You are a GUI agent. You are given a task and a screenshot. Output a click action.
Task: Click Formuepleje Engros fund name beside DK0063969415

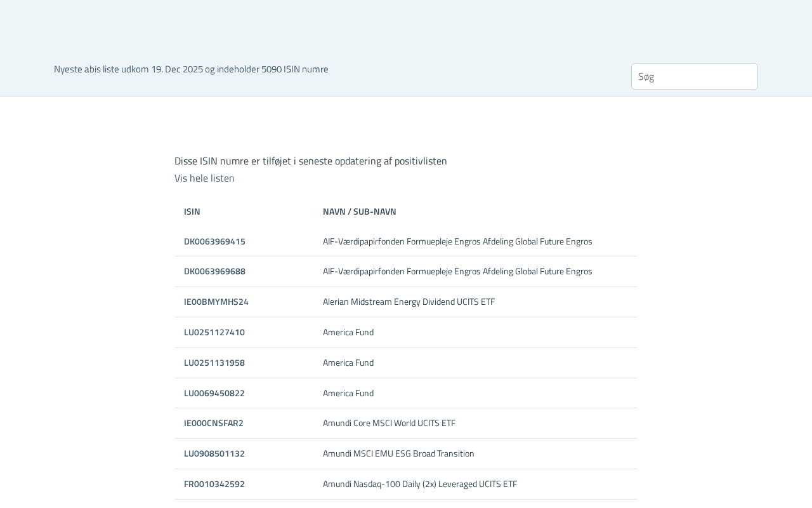click(457, 241)
